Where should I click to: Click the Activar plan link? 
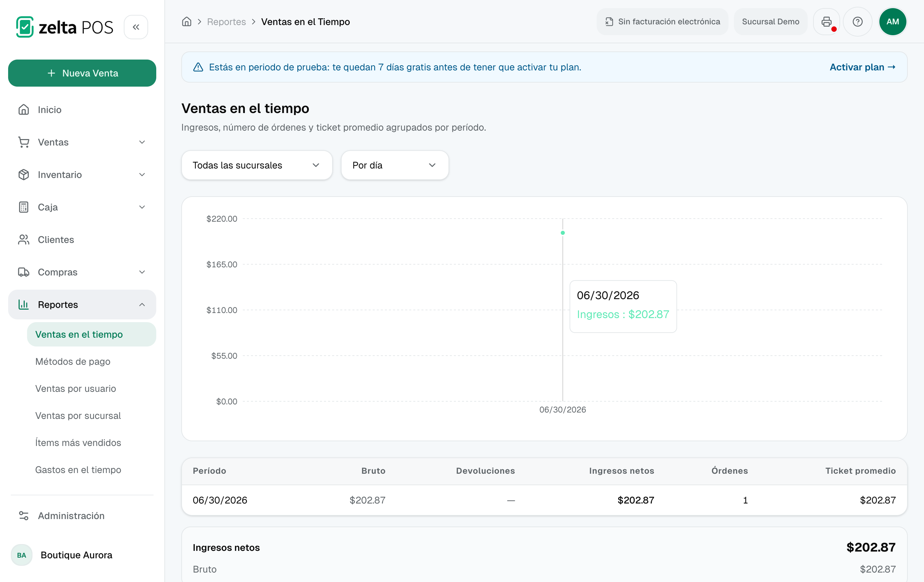(862, 67)
